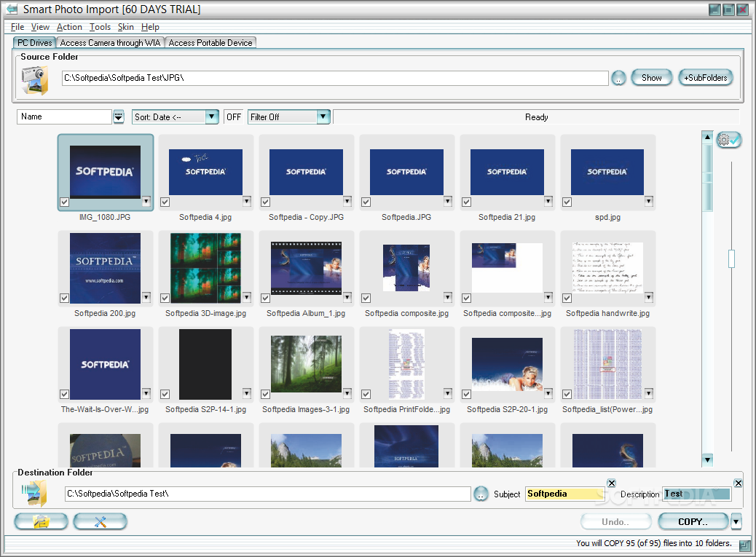The width and height of the screenshot is (756, 557).
Task: Toggle checkbox for Softpedia - Copy.JPG
Action: click(266, 202)
